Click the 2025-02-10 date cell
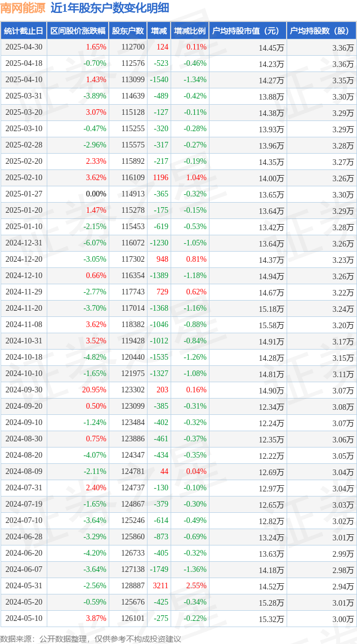The width and height of the screenshot is (357, 644). (x=24, y=177)
